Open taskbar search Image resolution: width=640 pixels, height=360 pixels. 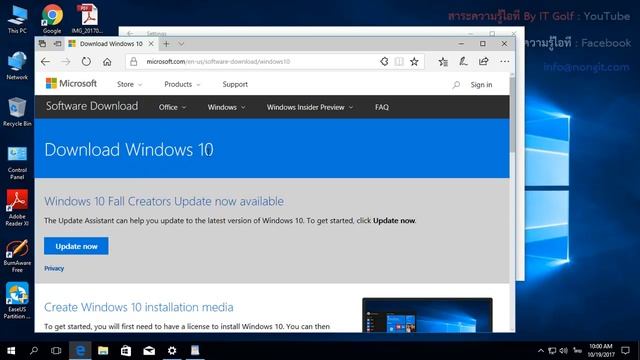click(34, 351)
